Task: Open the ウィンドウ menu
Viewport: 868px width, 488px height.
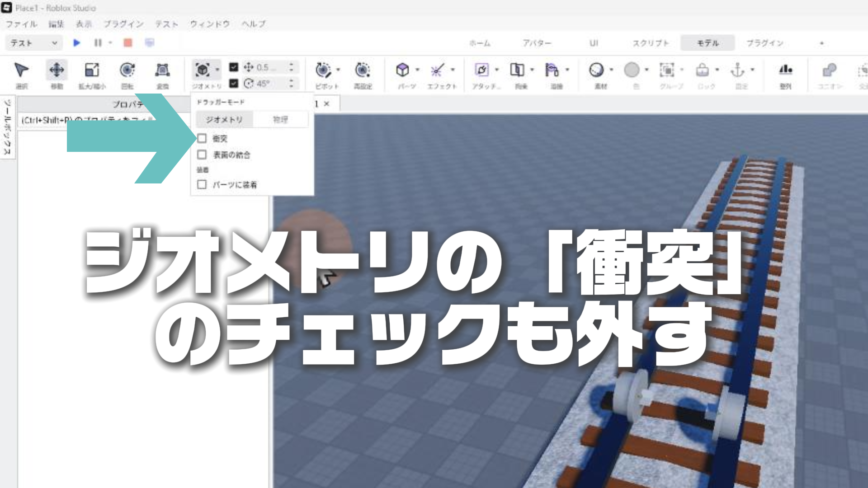Action: 210,24
